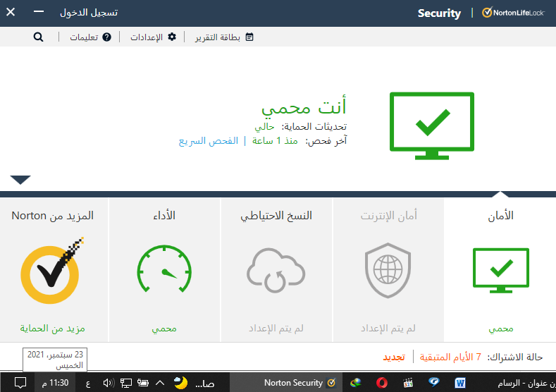
Task: Expand the dark triangle arrow panel
Action: [20, 180]
